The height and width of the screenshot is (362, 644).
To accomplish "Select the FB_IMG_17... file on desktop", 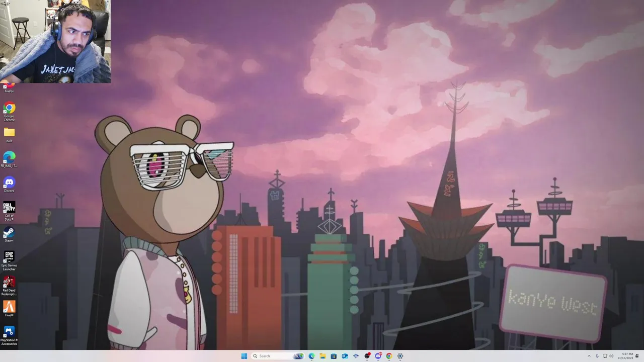I will click(x=9, y=159).
